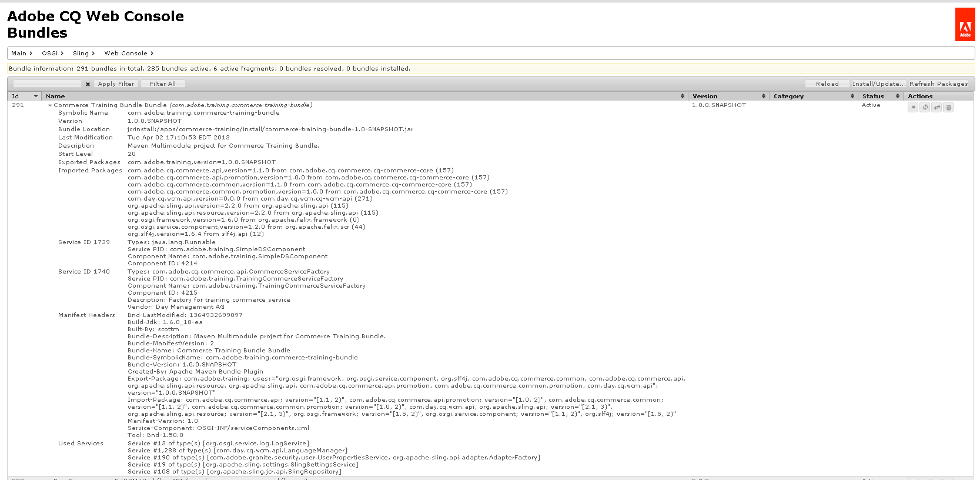Focus the bundle filter text field
980x480 pixels.
point(47,84)
